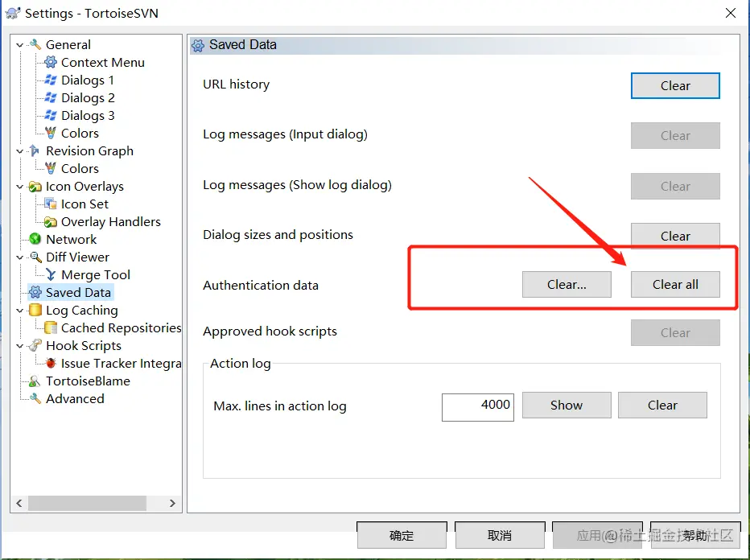The height and width of the screenshot is (560, 750).
Task: Click the Revision Graph icon
Action: pos(35,150)
